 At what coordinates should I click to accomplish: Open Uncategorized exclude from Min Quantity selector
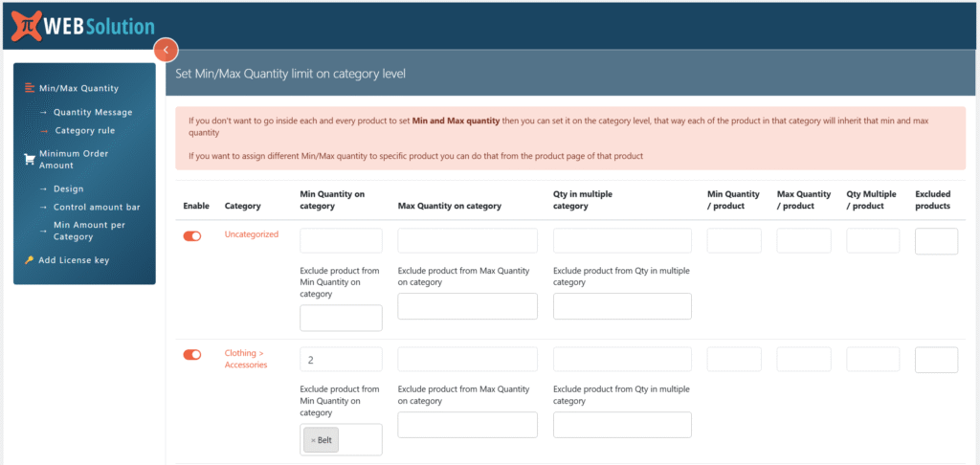341,318
